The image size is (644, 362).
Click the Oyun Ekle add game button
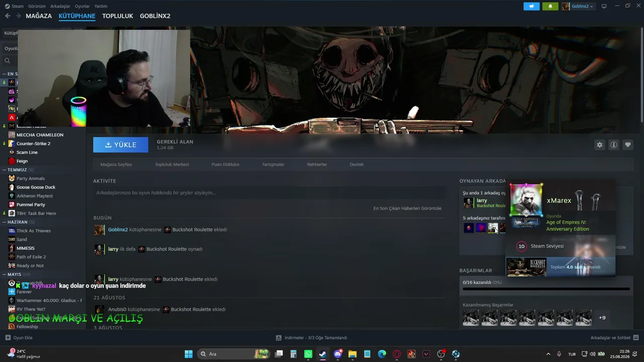[x=19, y=338]
